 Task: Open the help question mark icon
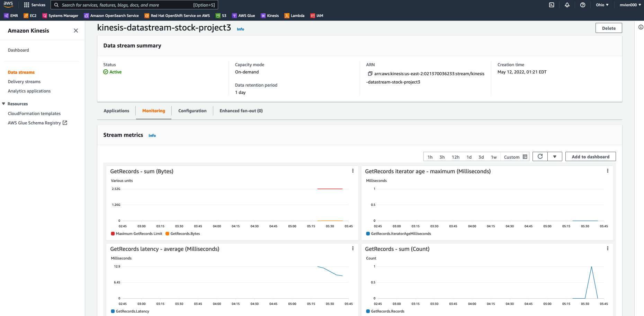pos(583,5)
